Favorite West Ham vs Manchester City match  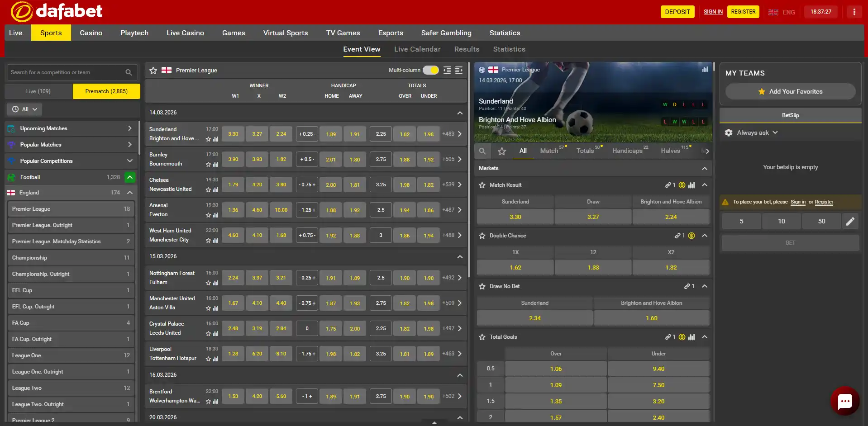click(x=208, y=241)
